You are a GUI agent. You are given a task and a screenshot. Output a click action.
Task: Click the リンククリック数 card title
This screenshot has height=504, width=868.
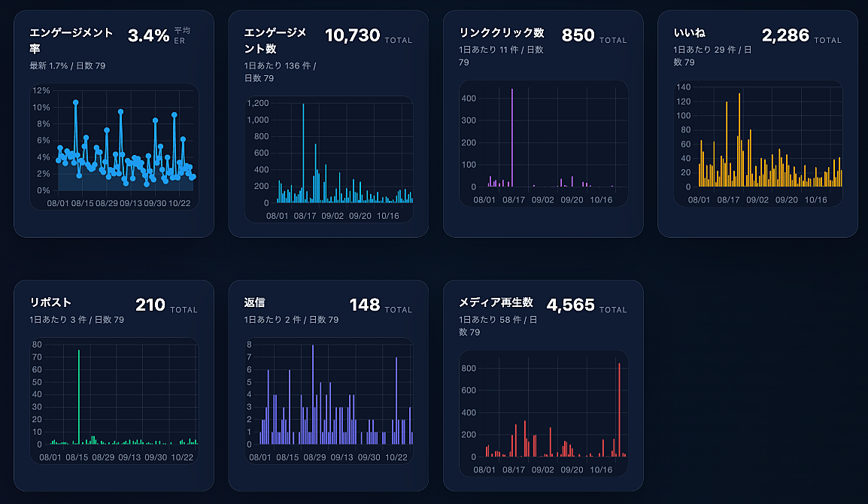pyautogui.click(x=501, y=33)
